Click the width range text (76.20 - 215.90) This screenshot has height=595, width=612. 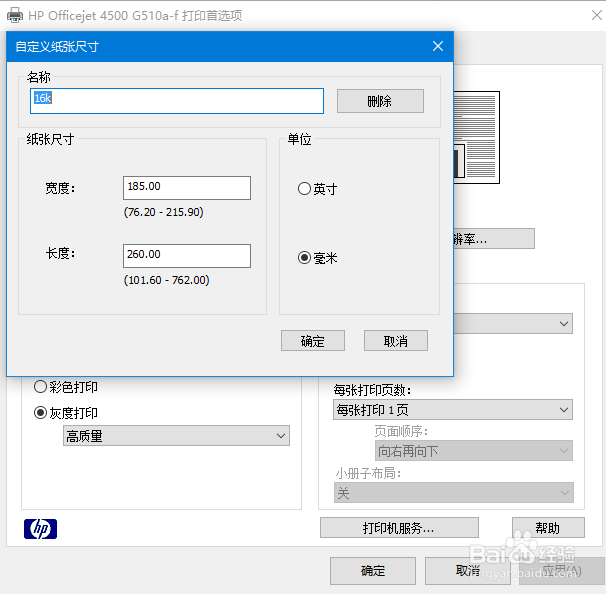point(165,214)
